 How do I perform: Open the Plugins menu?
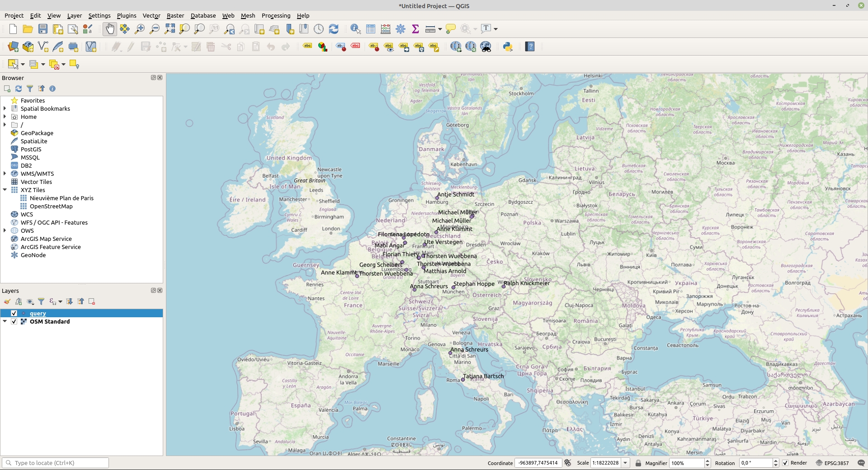click(x=127, y=15)
